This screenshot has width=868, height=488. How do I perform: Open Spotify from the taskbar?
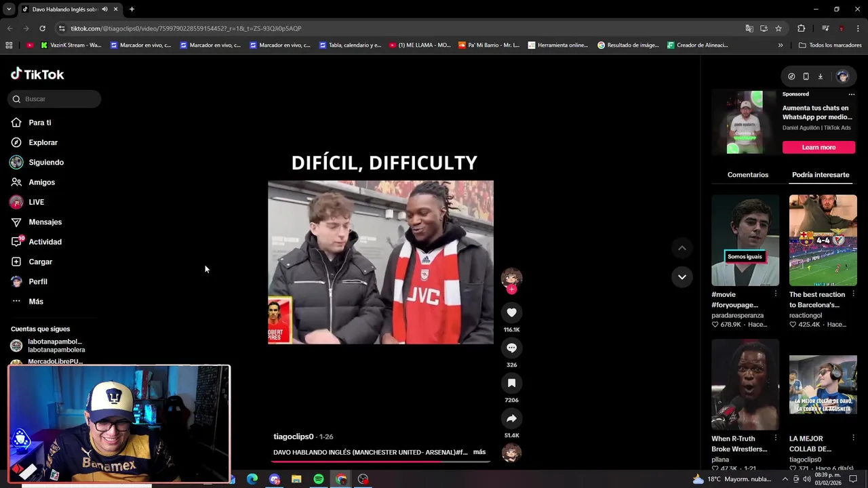pos(318,479)
